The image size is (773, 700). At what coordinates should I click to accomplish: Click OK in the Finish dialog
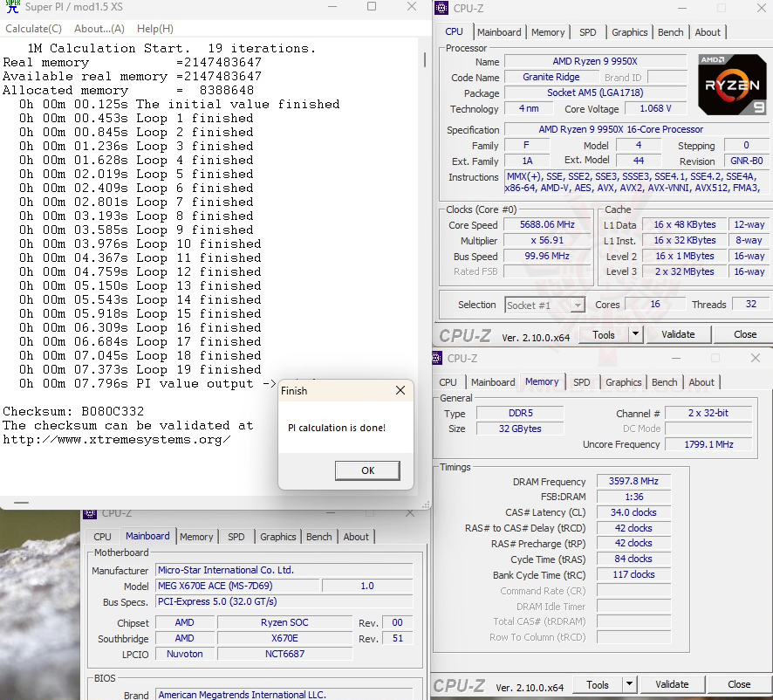coord(367,470)
